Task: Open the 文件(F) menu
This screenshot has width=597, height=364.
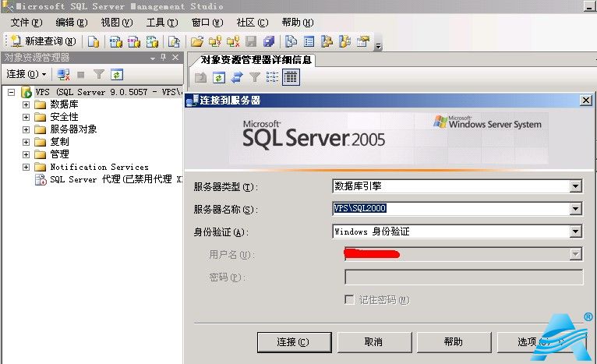Action: [x=26, y=23]
